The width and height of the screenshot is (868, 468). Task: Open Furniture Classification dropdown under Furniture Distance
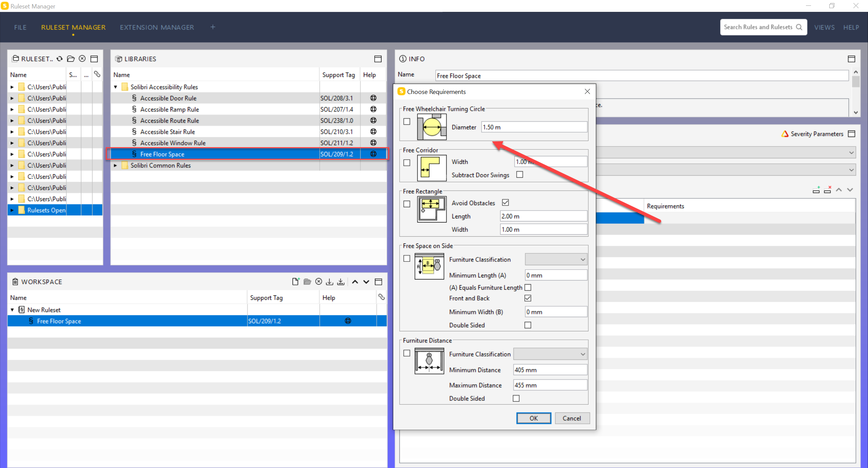click(x=550, y=354)
